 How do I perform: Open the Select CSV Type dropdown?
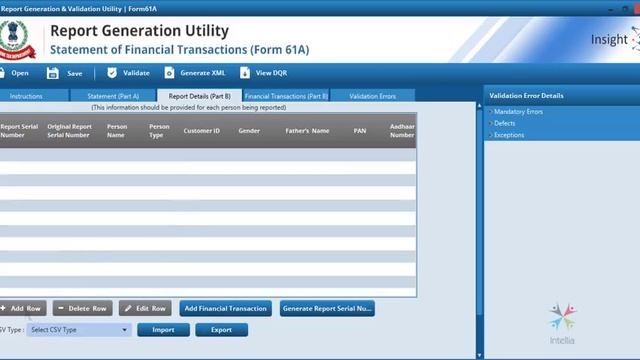[79, 330]
